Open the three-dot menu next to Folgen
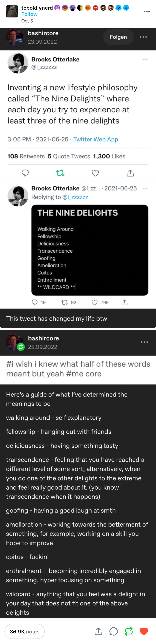Image resolution: width=156 pixels, height=644 pixels. click(143, 37)
